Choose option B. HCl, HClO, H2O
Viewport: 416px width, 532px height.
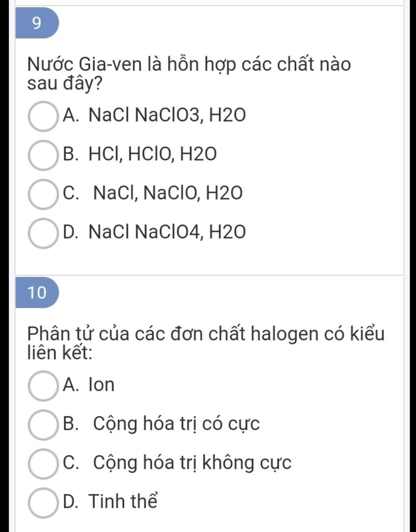click(43, 155)
